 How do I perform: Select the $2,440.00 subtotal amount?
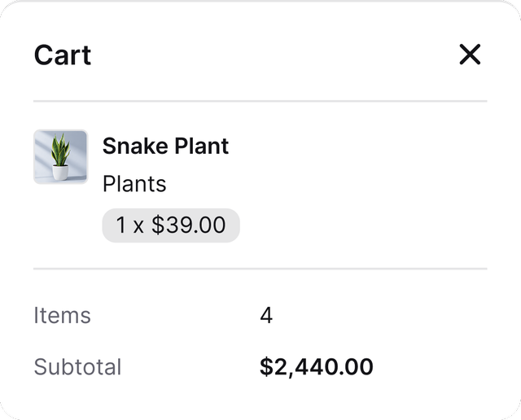(x=316, y=367)
